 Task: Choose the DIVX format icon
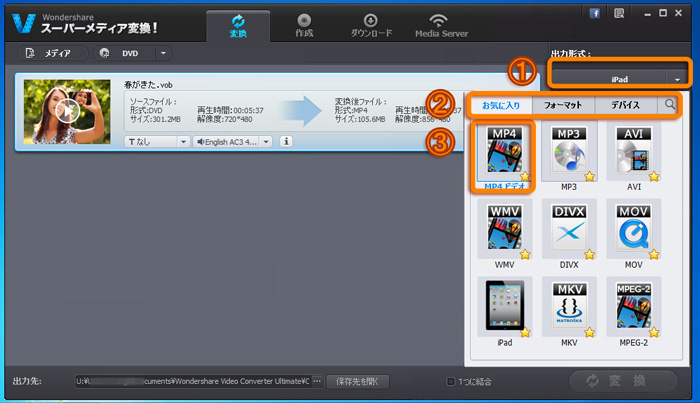tap(569, 230)
